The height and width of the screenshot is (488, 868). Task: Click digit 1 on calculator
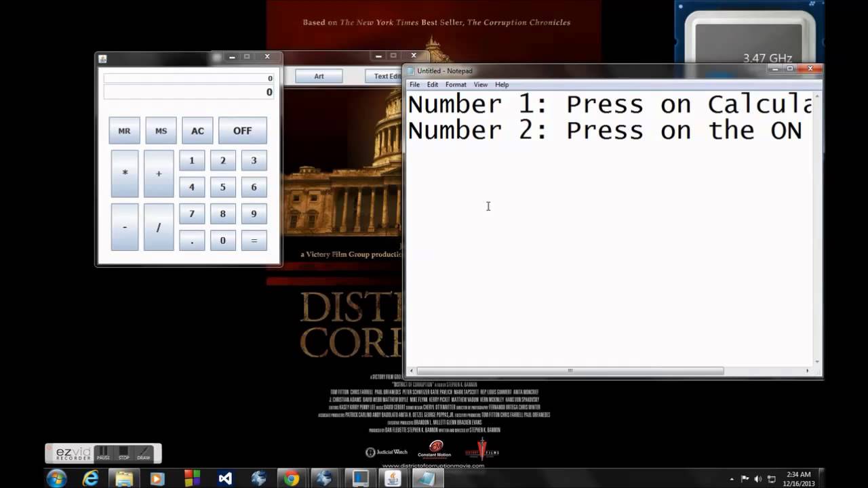click(x=192, y=161)
